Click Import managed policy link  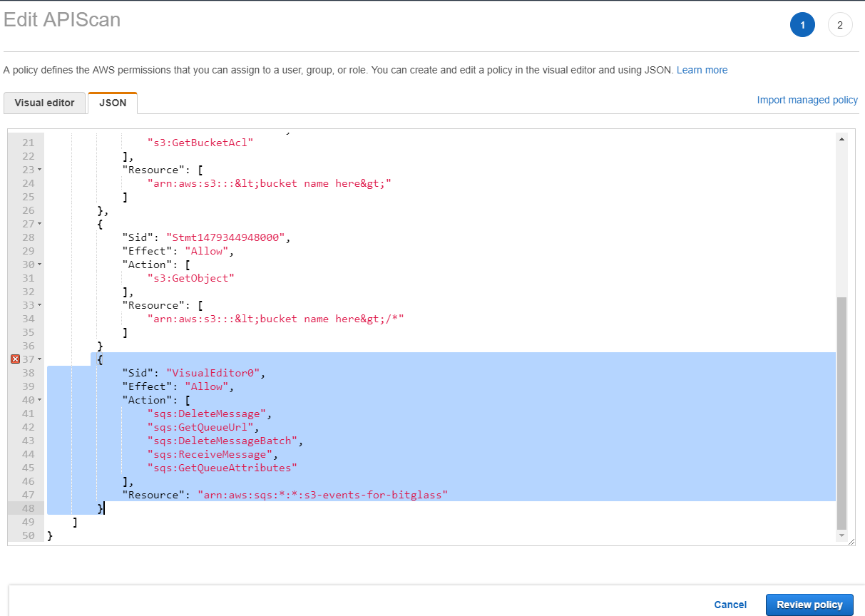point(807,100)
